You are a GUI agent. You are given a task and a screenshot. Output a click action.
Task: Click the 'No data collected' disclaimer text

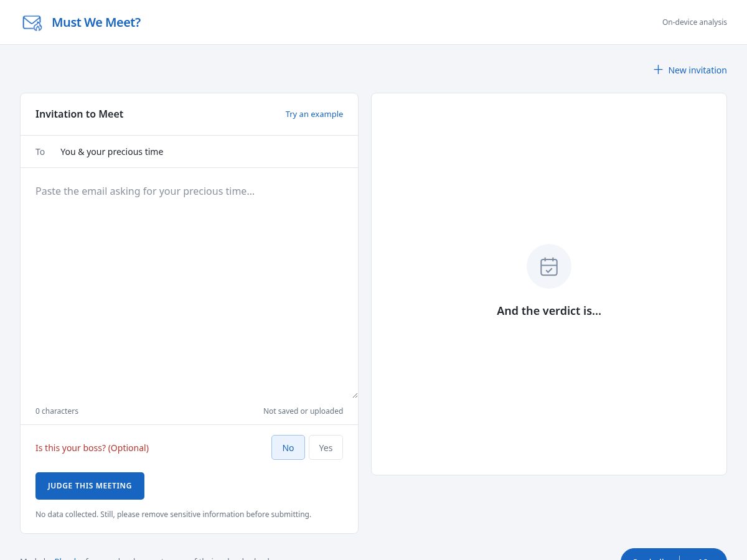(173, 515)
